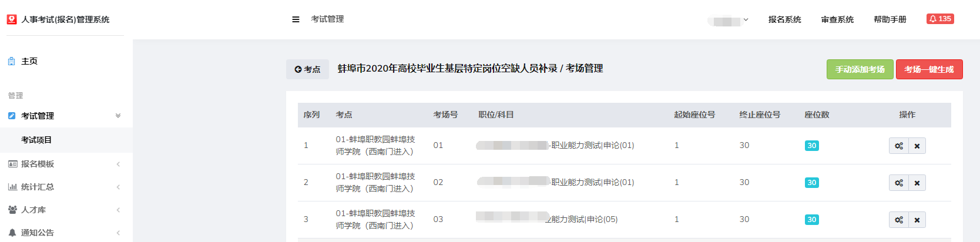The height and width of the screenshot is (242, 980).
Task: Delete row 2 with the X icon
Action: click(x=917, y=183)
